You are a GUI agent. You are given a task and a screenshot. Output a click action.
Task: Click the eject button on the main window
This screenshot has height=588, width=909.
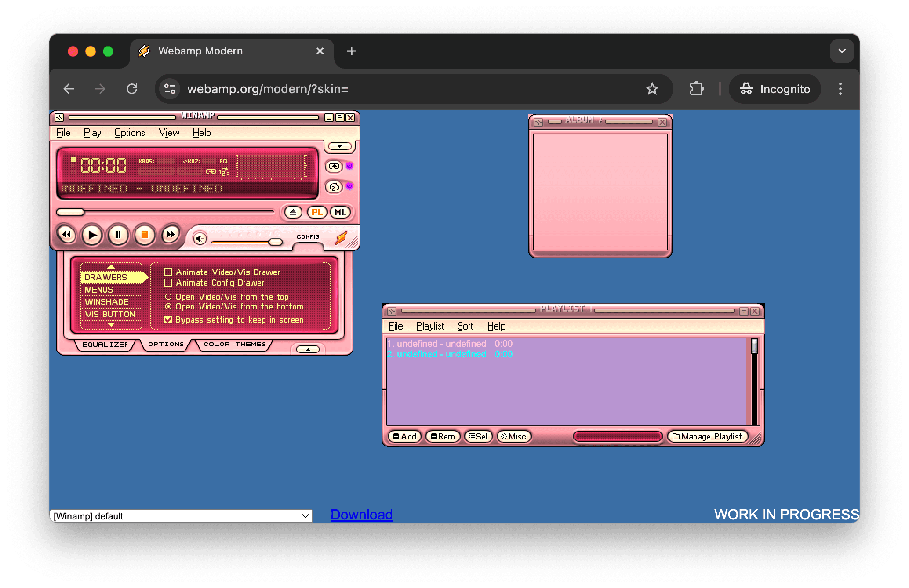point(293,212)
